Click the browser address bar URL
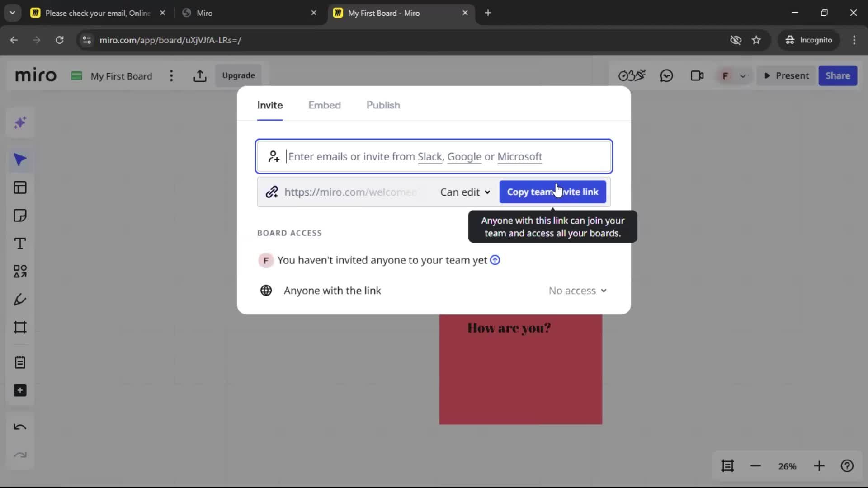The height and width of the screenshot is (488, 868). [170, 40]
